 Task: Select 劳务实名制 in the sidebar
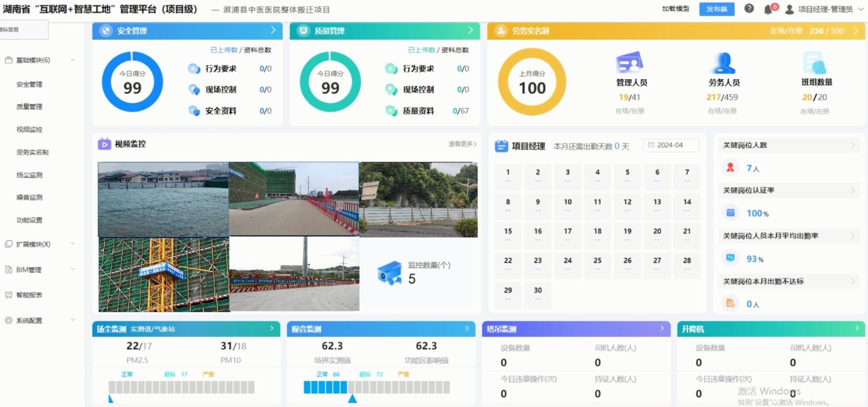(32, 153)
